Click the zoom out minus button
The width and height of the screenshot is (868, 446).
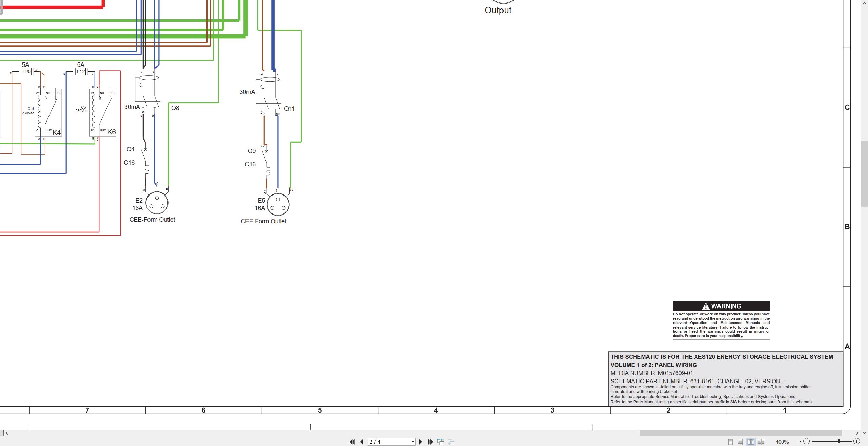pos(807,441)
